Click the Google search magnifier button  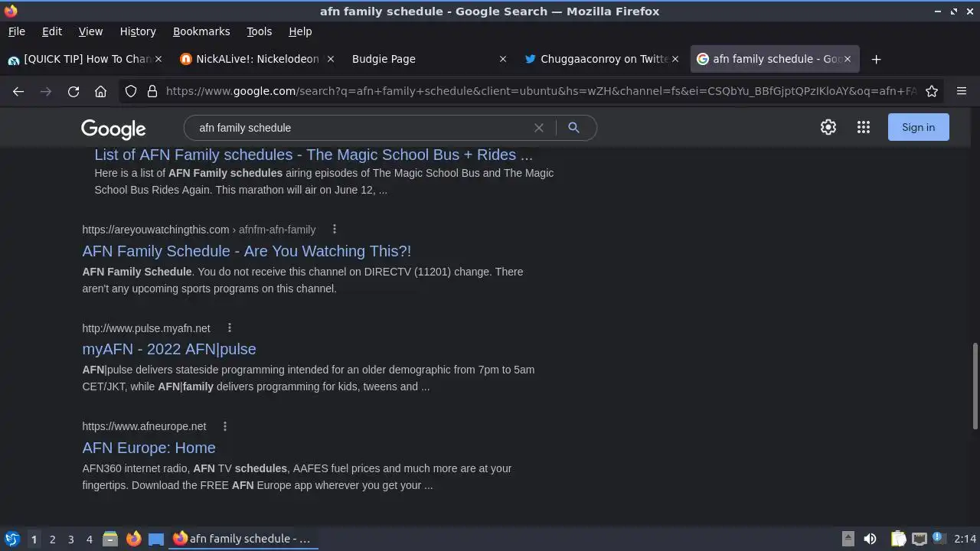click(x=573, y=128)
